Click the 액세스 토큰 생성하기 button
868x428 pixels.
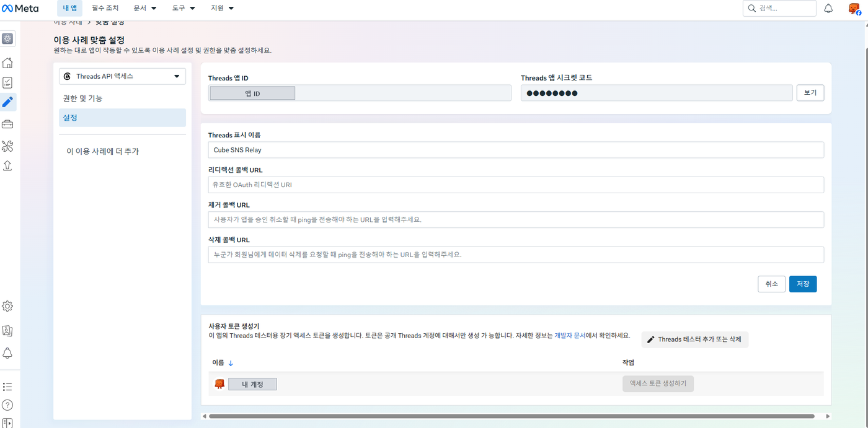tap(658, 383)
